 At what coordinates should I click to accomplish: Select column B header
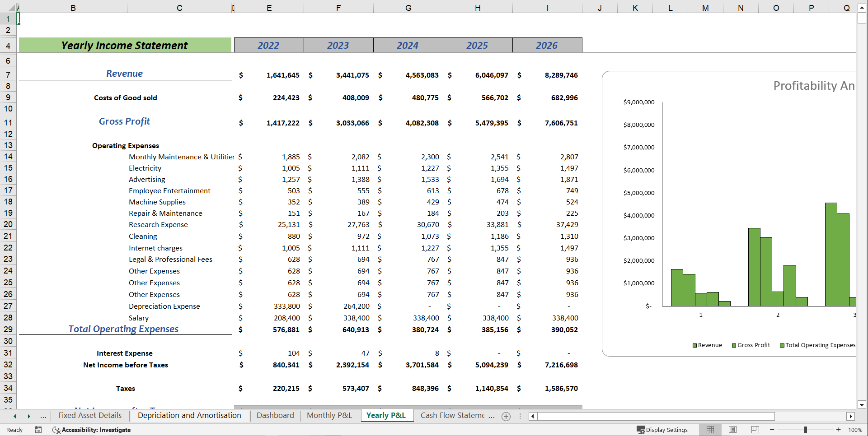click(x=73, y=8)
